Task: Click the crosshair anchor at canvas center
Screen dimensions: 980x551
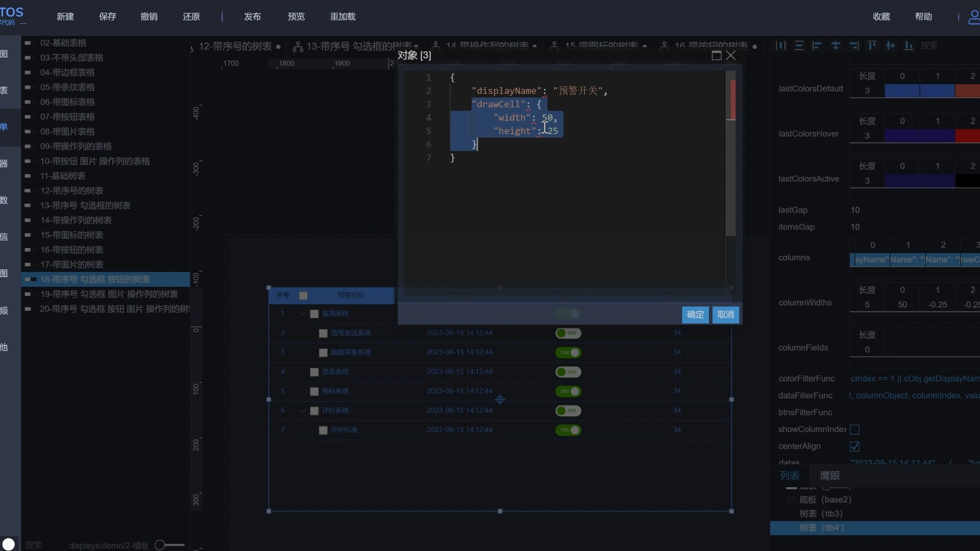Action: [500, 399]
